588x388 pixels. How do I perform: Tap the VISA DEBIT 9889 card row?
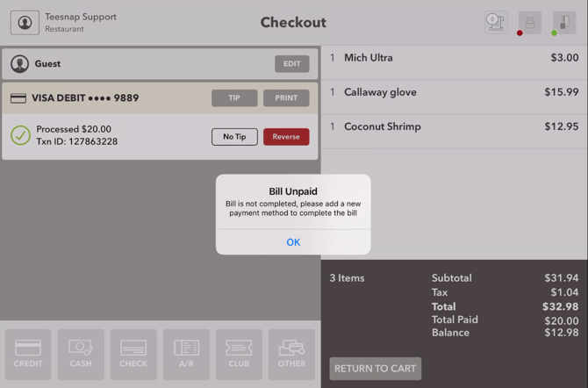pos(160,98)
